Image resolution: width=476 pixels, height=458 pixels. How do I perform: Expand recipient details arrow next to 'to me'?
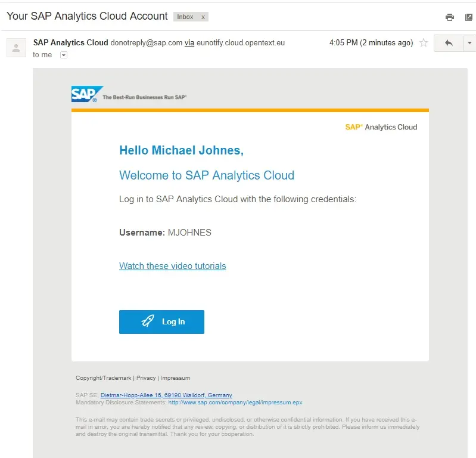point(64,55)
